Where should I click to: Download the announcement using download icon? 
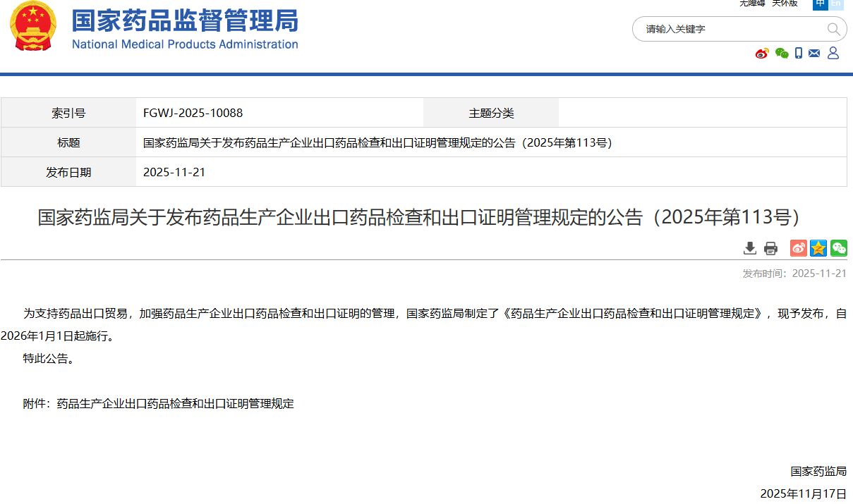coord(750,248)
